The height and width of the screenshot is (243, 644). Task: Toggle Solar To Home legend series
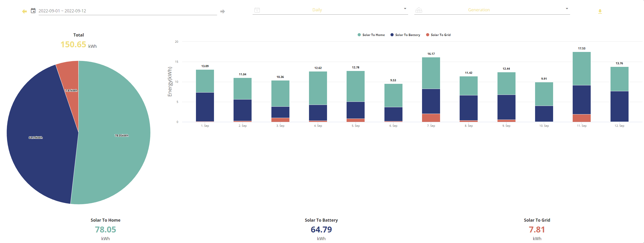(x=371, y=35)
